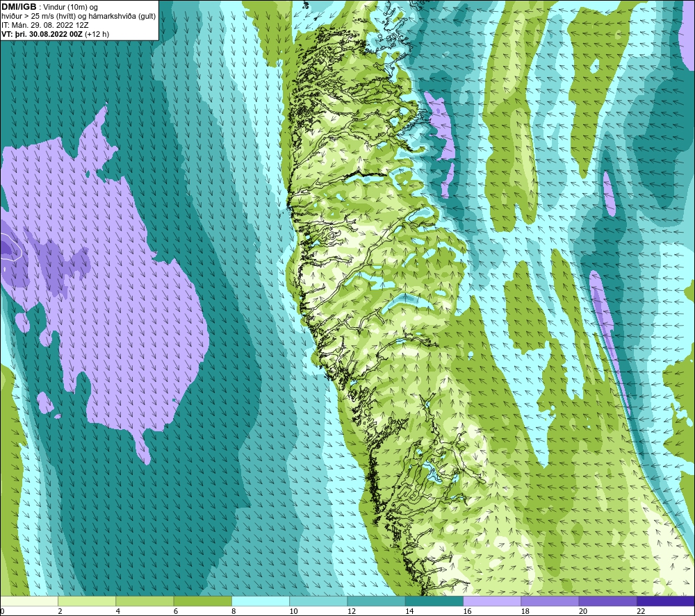Click the 10–12 m/s turquoise legend swatch
Viewport: 695px width, 616px height.
pos(318,601)
